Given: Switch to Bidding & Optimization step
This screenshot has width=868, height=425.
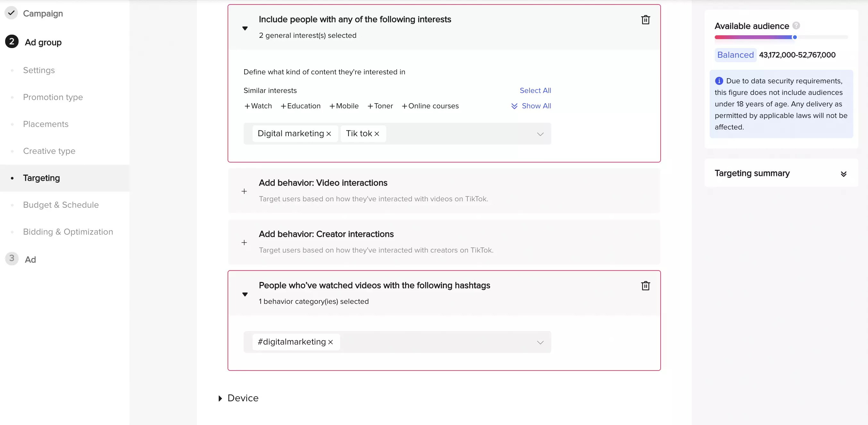Looking at the screenshot, I should coord(67,232).
